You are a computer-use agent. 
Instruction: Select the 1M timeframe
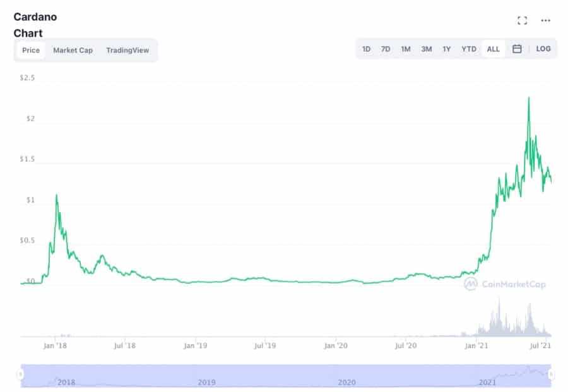[405, 49]
